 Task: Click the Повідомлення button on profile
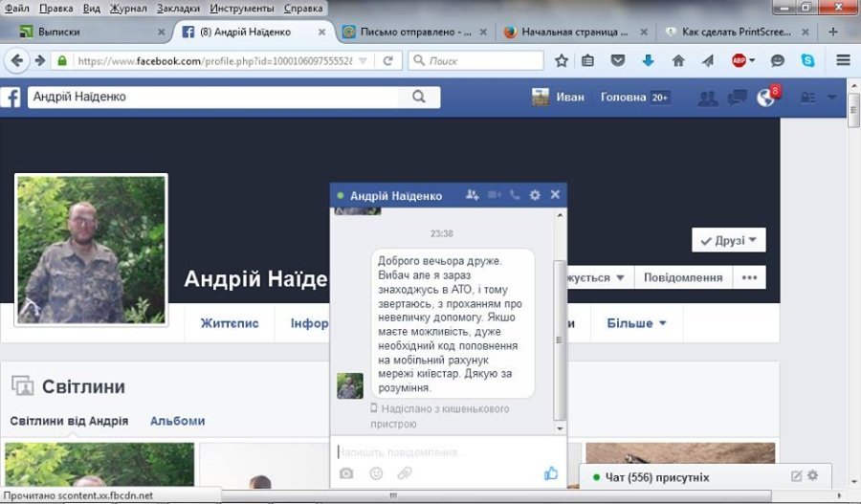click(682, 277)
